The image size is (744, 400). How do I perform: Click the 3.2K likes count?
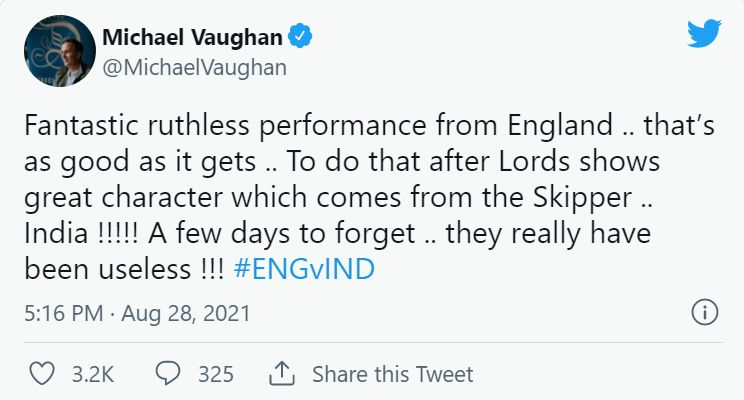pos(94,375)
